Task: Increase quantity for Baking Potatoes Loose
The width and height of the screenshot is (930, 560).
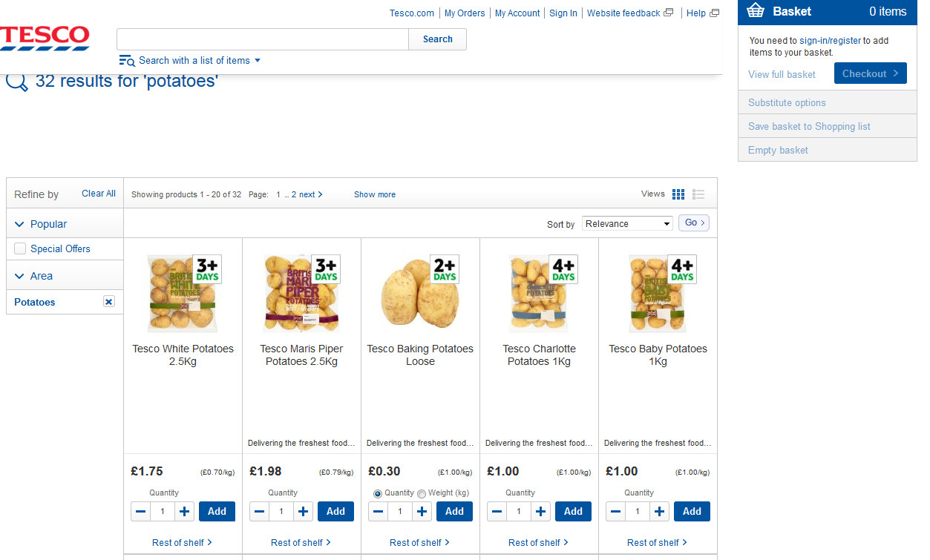Action: click(x=422, y=511)
